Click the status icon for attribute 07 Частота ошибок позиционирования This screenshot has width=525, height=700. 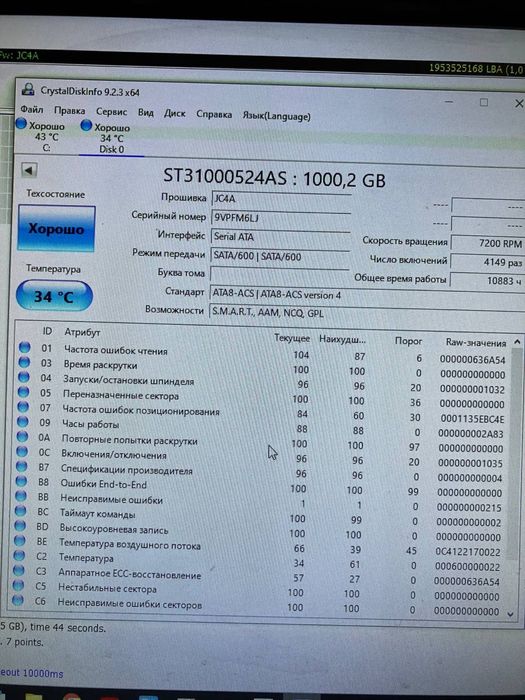pyautogui.click(x=23, y=407)
